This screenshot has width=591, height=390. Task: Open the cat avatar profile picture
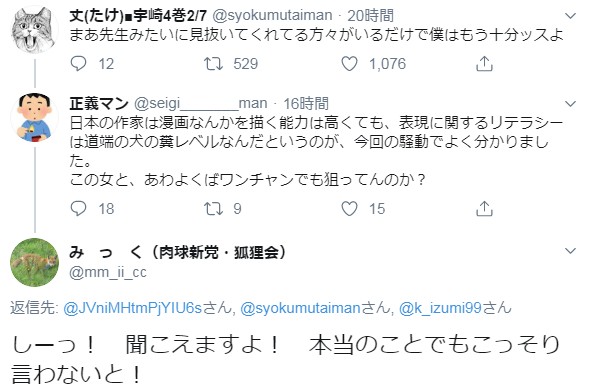(x=34, y=30)
